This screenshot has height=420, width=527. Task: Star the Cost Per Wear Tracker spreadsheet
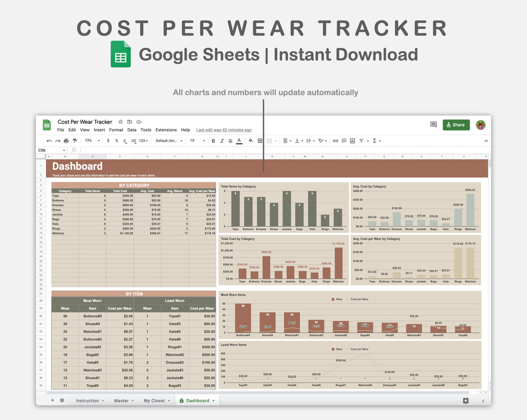[120, 122]
